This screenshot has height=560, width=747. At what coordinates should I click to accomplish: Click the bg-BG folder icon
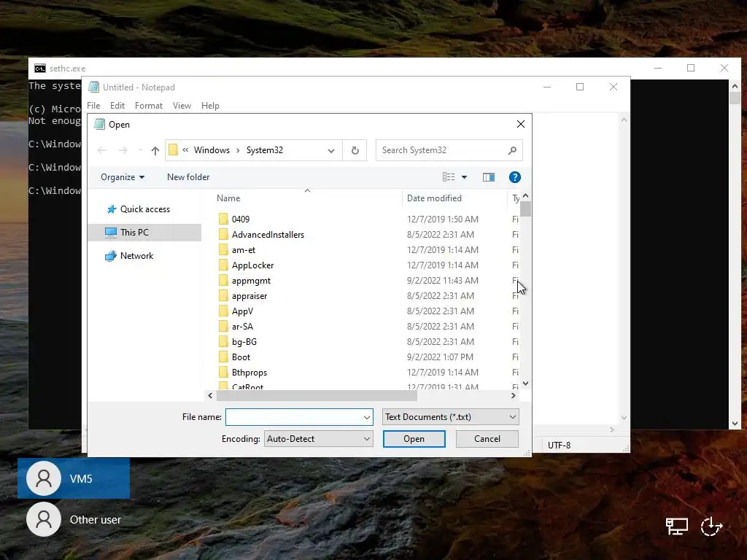223,341
